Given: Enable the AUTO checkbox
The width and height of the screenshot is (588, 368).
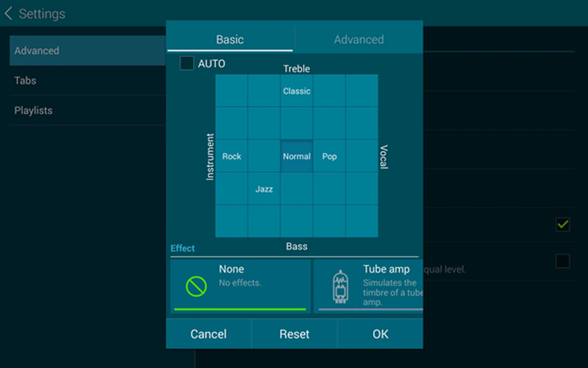Looking at the screenshot, I should (x=187, y=63).
